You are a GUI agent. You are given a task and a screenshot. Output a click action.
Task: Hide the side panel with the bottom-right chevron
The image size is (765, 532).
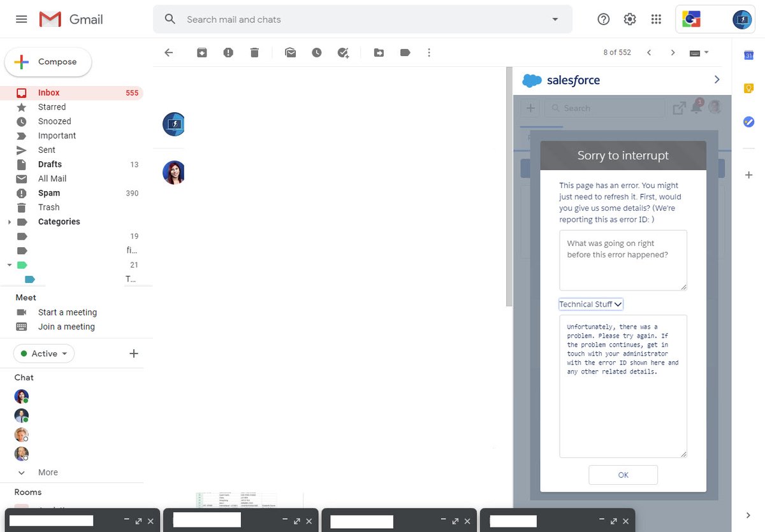coord(749,515)
